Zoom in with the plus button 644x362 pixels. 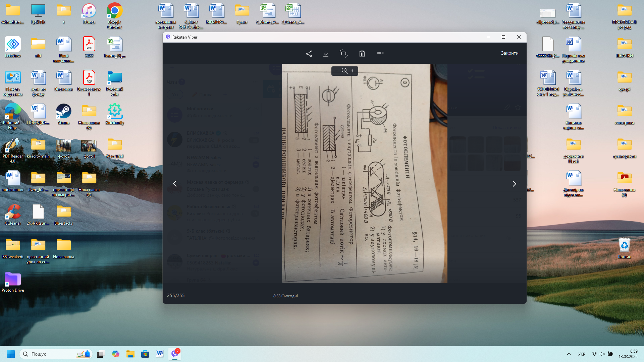pos(353,71)
